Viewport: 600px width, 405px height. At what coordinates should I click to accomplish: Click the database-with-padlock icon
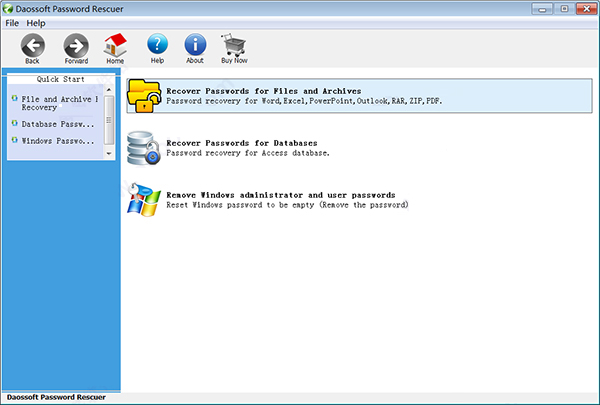pyautogui.click(x=144, y=148)
